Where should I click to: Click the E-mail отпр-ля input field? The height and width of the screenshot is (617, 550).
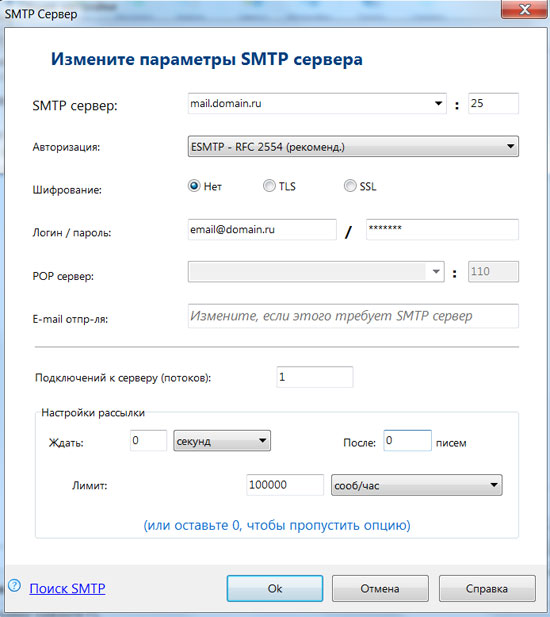[x=353, y=316]
